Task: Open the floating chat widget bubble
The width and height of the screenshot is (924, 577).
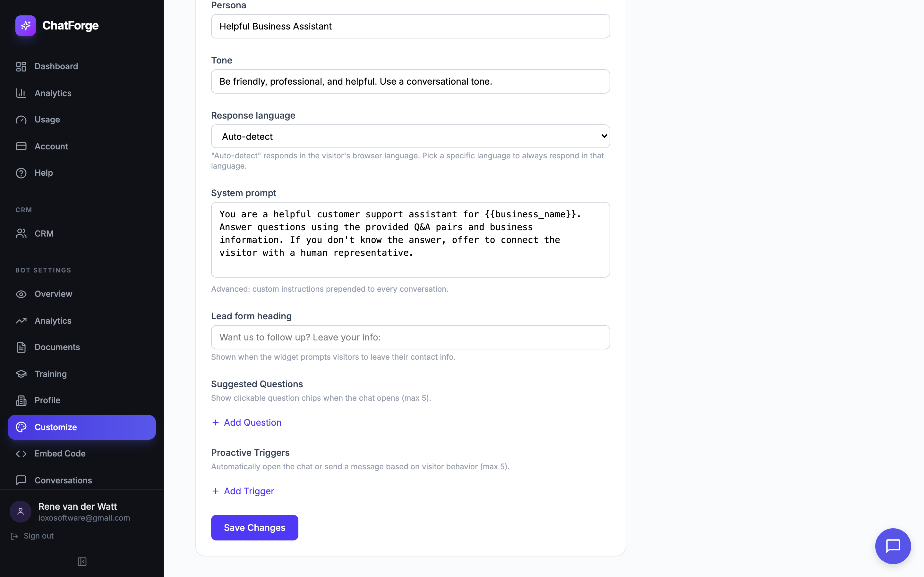Action: (893, 546)
